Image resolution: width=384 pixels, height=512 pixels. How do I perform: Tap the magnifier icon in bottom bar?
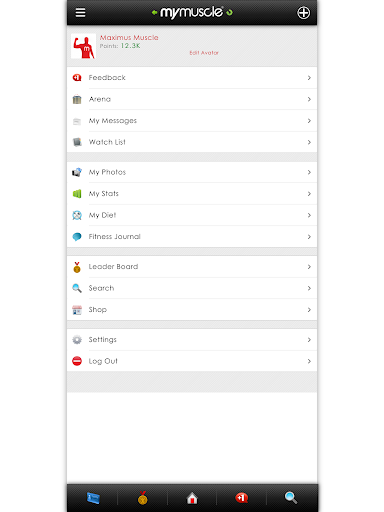coord(291,498)
